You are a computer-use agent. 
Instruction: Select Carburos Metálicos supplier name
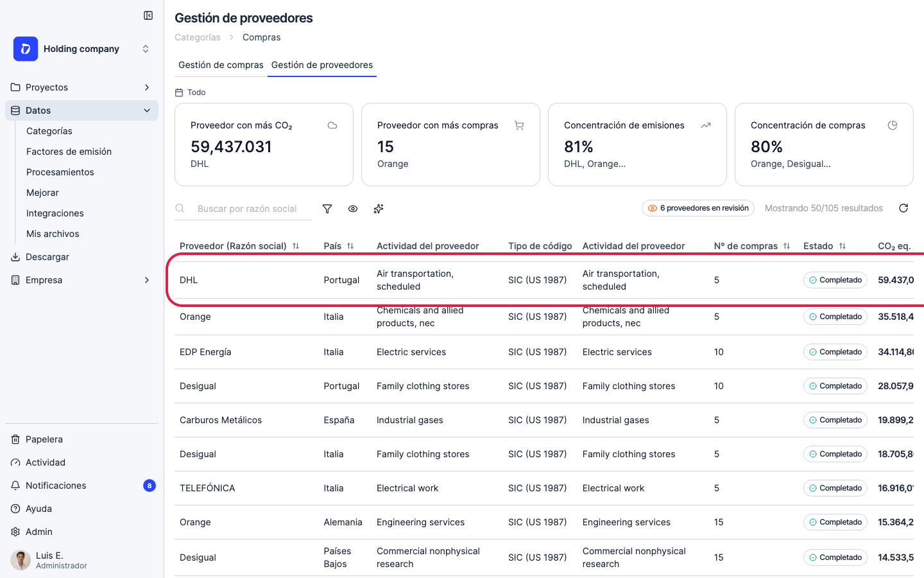(x=221, y=420)
